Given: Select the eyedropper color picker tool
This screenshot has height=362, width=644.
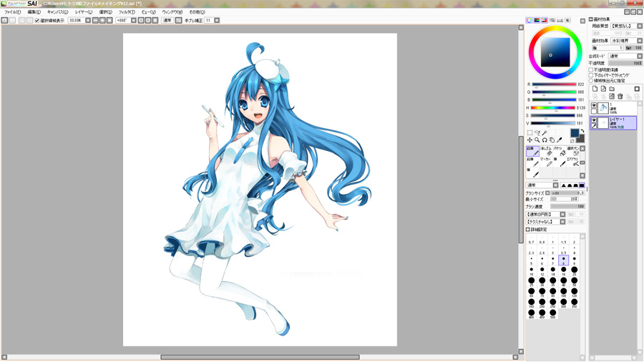Looking at the screenshot, I should [560, 140].
